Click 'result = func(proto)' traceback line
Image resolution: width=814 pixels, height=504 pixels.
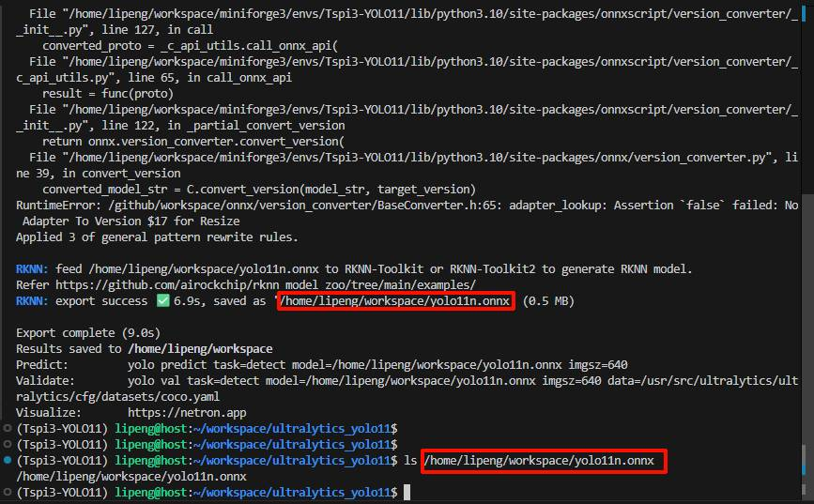(108, 94)
